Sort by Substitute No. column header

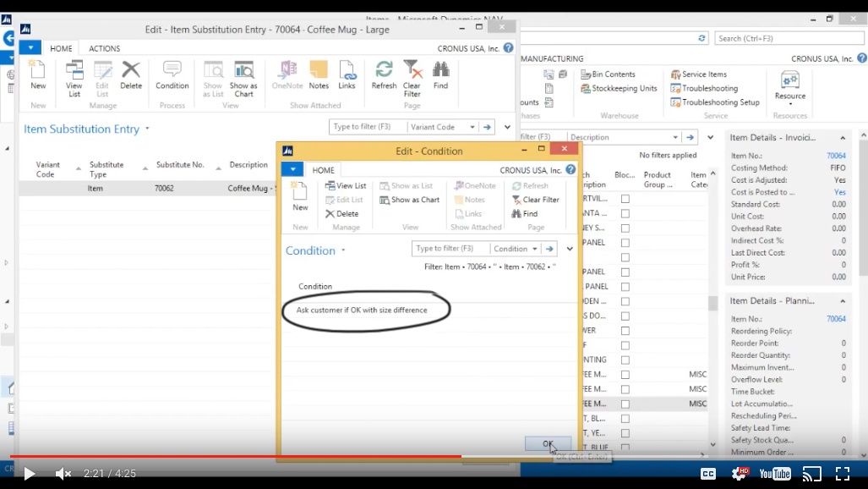point(180,165)
